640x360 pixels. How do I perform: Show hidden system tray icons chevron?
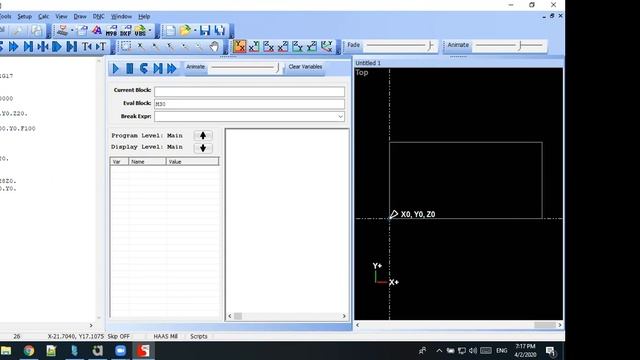439,351
